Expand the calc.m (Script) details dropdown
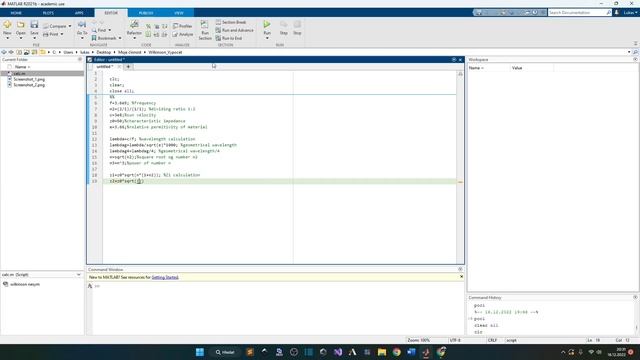The width and height of the screenshot is (640, 360). click(x=79, y=275)
